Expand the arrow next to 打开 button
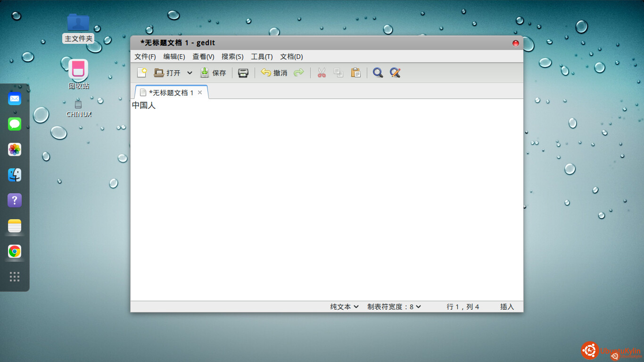Image resolution: width=644 pixels, height=362 pixels. (190, 73)
